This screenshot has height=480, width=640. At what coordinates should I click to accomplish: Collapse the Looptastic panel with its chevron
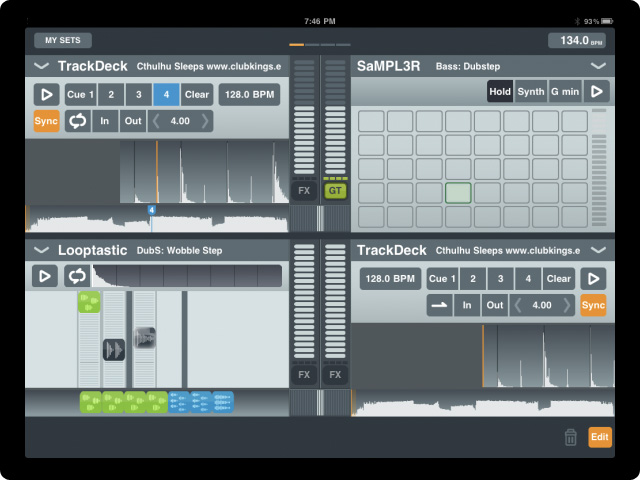(x=41, y=250)
